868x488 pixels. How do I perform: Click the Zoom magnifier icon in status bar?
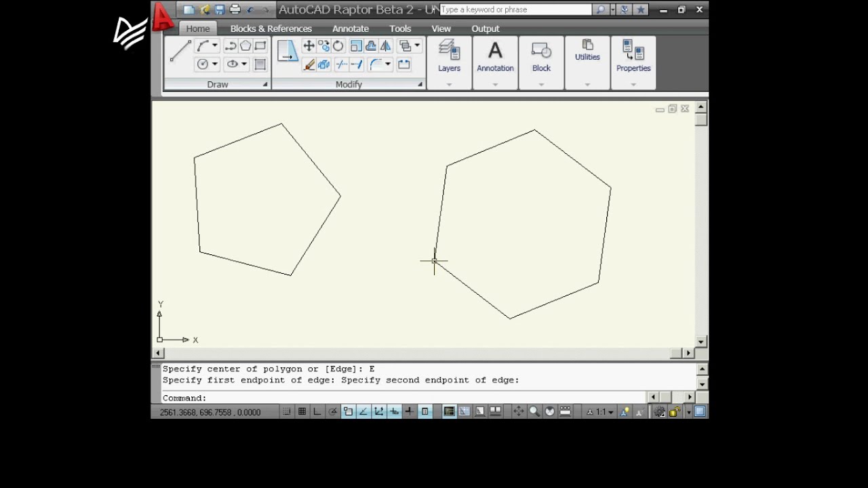[x=534, y=411]
